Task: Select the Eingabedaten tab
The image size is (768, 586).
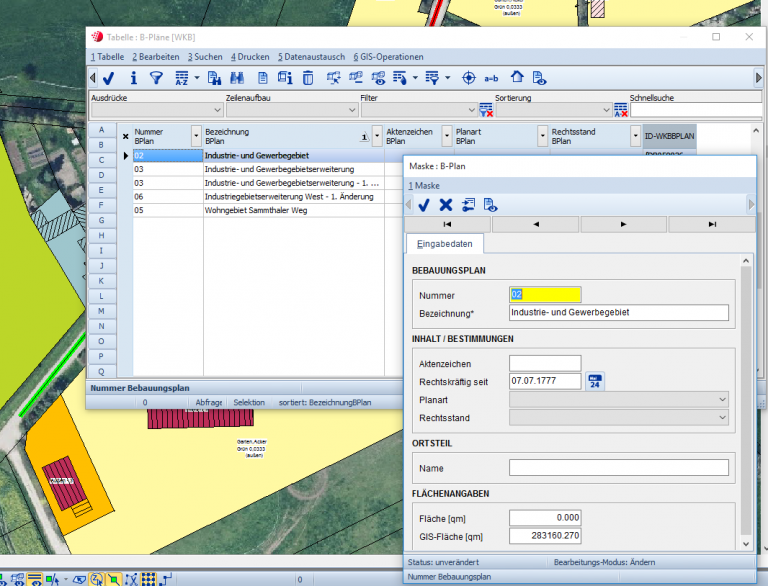Action: pos(445,244)
